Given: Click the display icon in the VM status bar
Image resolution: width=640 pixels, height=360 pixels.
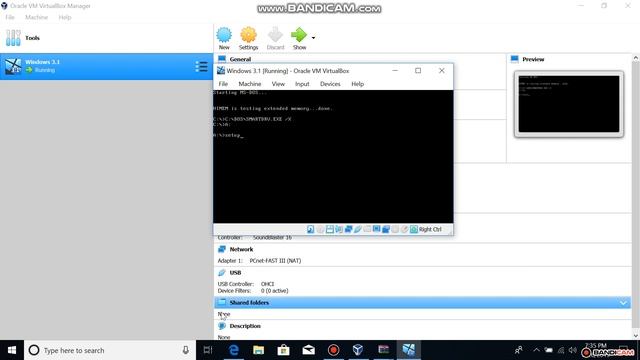Looking at the screenshot, I should 377,229.
